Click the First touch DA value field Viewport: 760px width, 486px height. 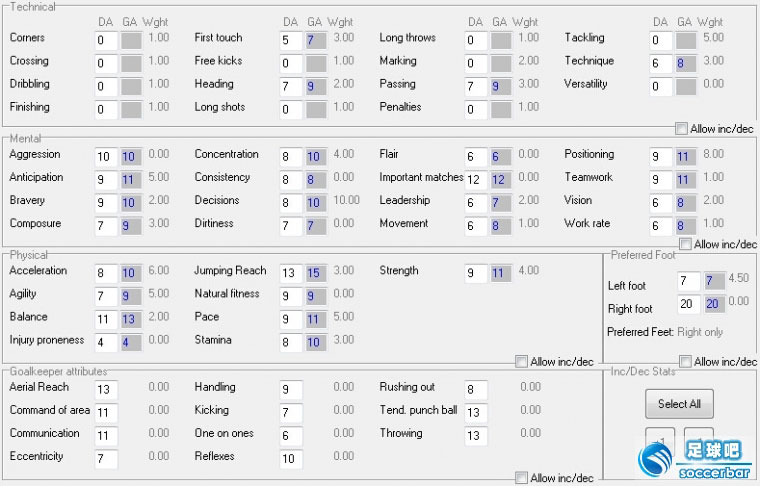point(291,40)
